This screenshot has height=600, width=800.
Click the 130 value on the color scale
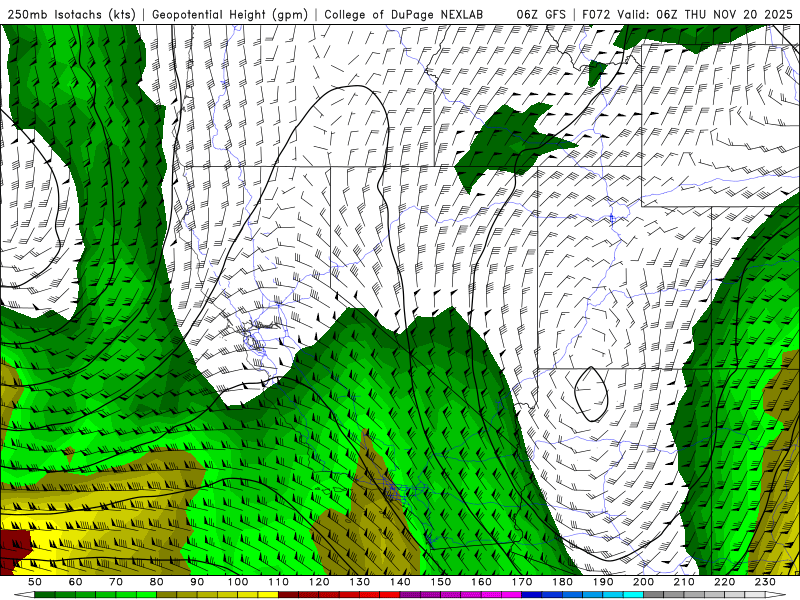point(360,582)
